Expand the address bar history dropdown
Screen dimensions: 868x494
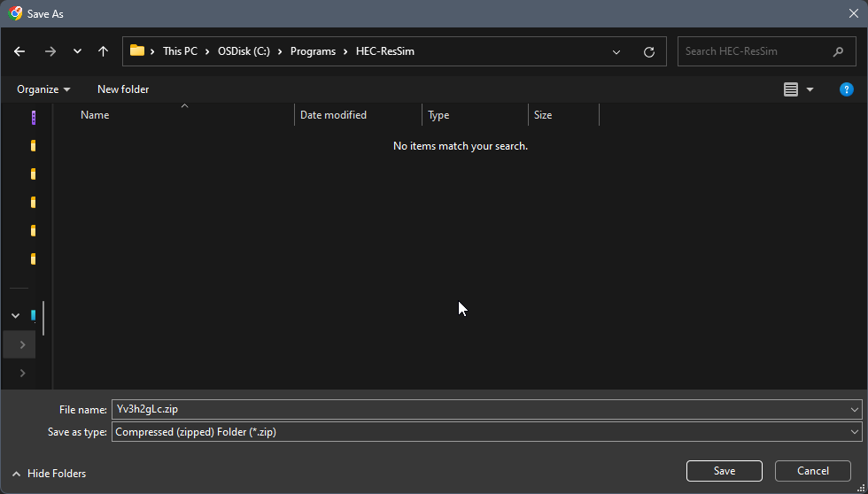616,52
